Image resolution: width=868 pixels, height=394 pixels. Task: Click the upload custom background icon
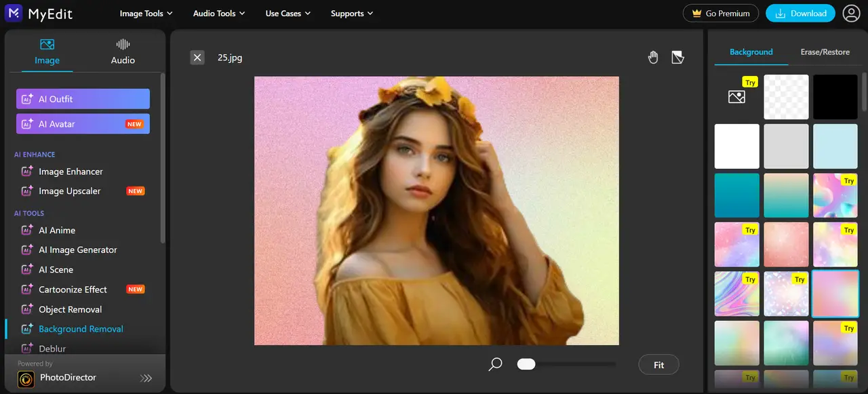pyautogui.click(x=736, y=97)
